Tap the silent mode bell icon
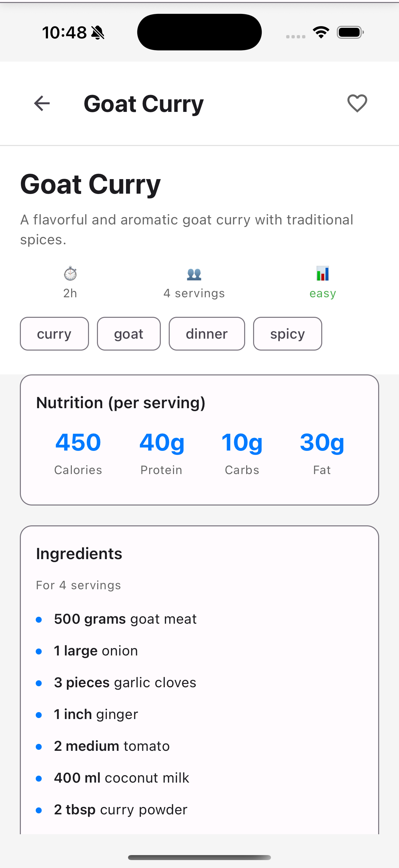 click(98, 33)
